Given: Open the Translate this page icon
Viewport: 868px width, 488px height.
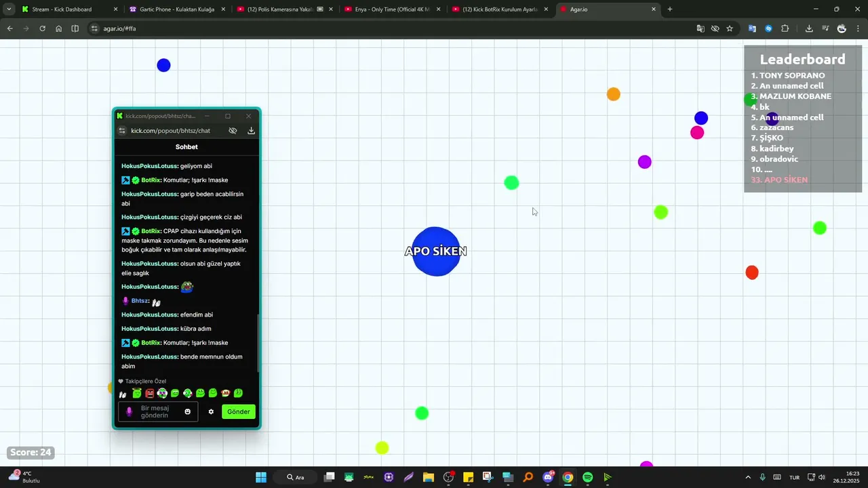Looking at the screenshot, I should tap(701, 28).
